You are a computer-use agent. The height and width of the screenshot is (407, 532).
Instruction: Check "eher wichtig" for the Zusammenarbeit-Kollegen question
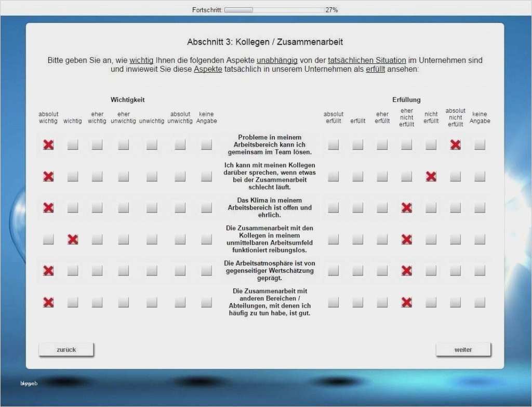(x=97, y=240)
